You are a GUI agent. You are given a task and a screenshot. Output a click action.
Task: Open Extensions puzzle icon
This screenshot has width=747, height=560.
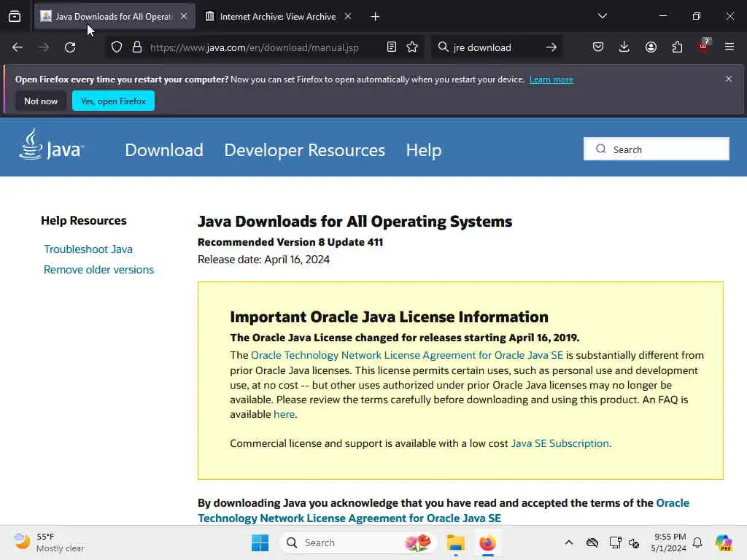[x=677, y=47]
